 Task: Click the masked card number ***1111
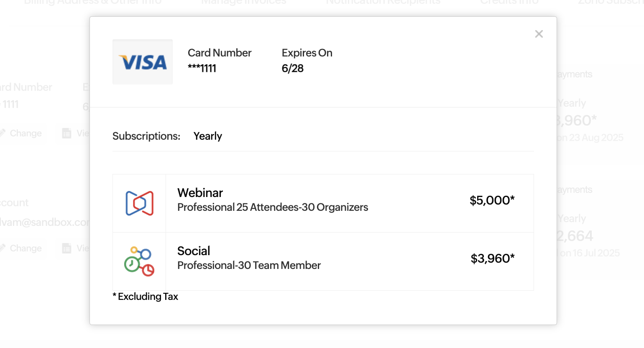pos(202,68)
